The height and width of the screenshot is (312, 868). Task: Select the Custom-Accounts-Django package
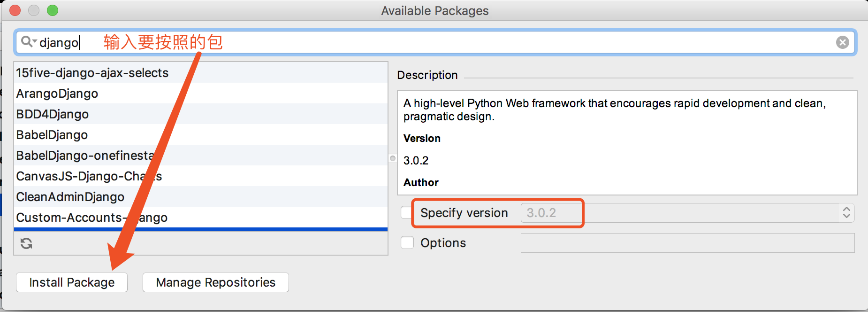pyautogui.click(x=201, y=218)
